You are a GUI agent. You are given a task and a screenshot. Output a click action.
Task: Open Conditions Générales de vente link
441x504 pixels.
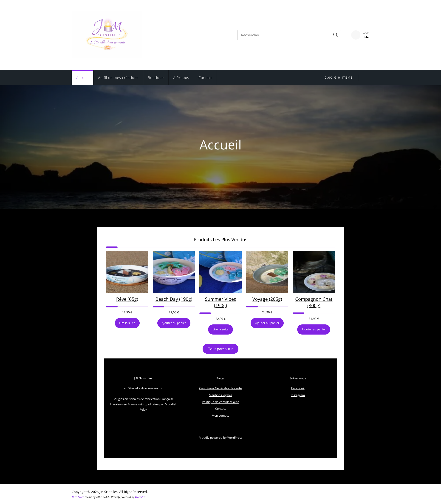tap(220, 388)
